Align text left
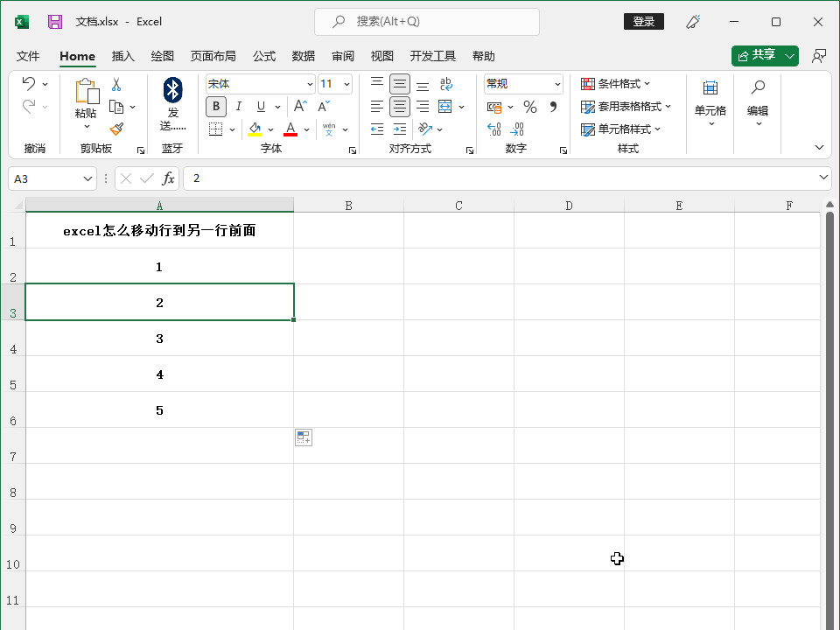840x630 pixels. (377, 107)
